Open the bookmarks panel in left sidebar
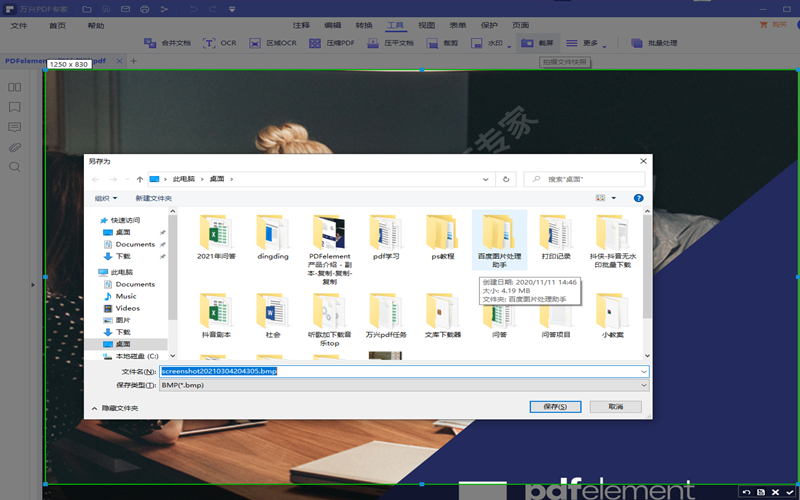 pyautogui.click(x=15, y=106)
